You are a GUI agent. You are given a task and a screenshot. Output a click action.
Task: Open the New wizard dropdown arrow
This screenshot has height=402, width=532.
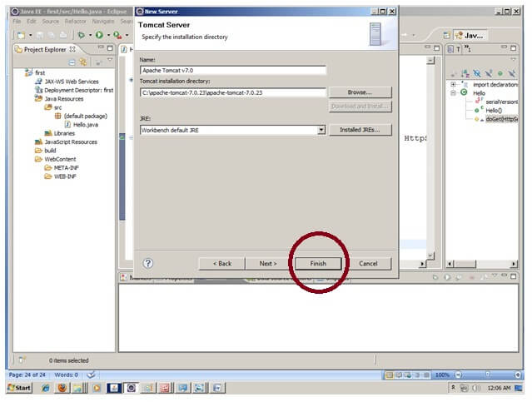coord(30,35)
